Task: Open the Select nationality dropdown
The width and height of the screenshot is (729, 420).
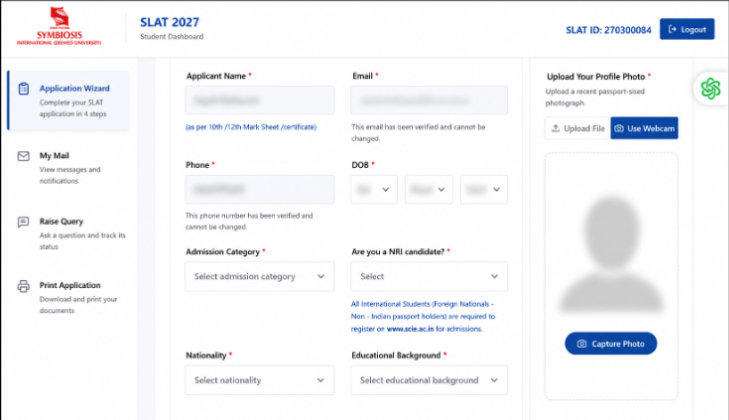Action: point(259,380)
